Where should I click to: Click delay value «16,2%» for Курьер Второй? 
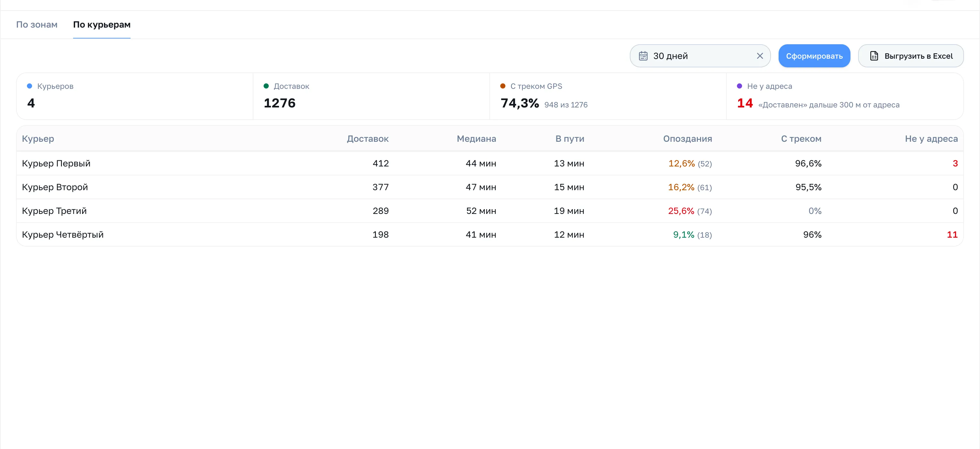[x=681, y=187]
